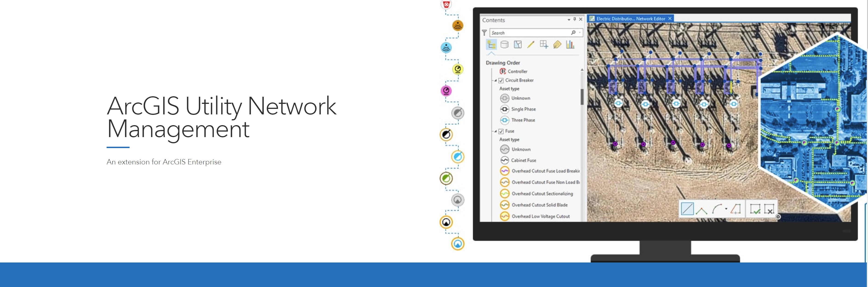
Task: Open the arc segment tool dropdown arrow
Action: coord(726,209)
